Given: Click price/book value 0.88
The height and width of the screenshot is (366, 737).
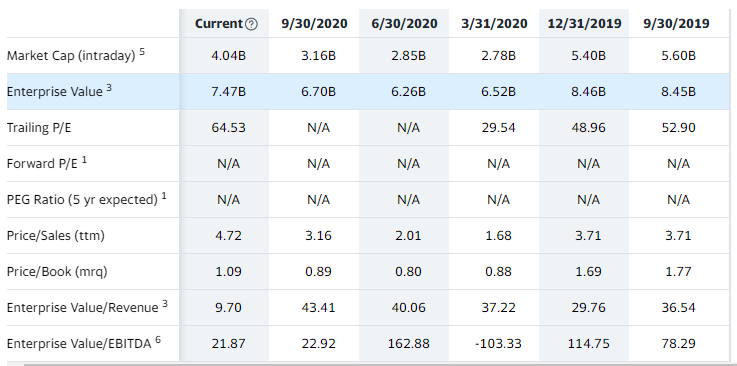Looking at the screenshot, I should coord(498,271).
